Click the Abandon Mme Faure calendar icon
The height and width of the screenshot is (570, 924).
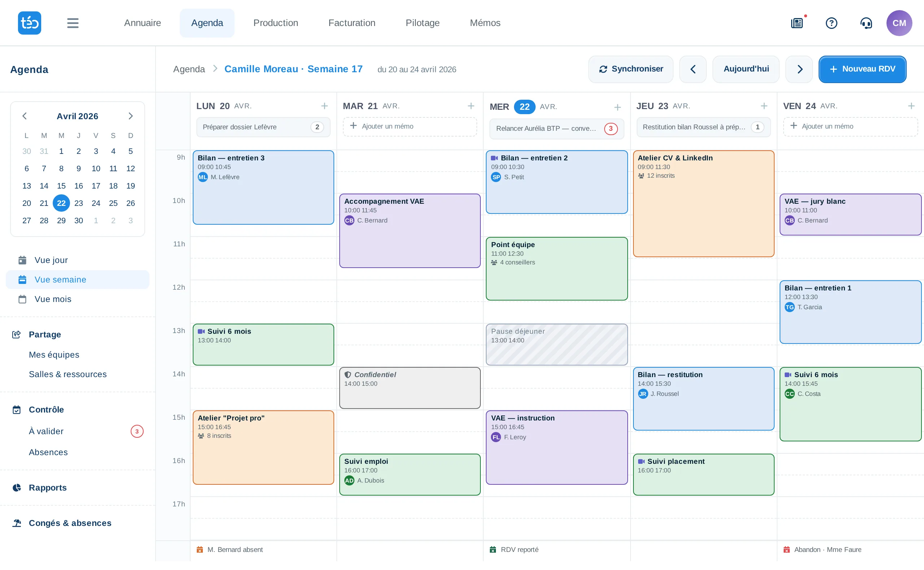tap(786, 550)
